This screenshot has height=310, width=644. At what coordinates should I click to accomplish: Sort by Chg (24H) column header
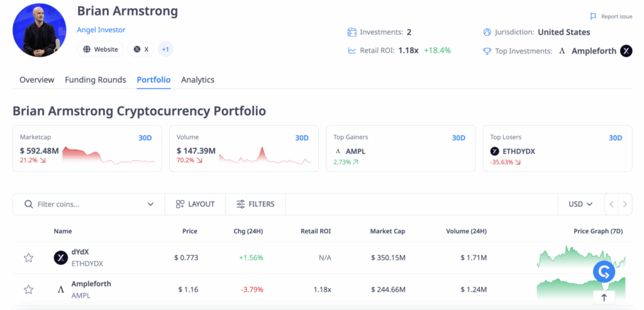248,231
